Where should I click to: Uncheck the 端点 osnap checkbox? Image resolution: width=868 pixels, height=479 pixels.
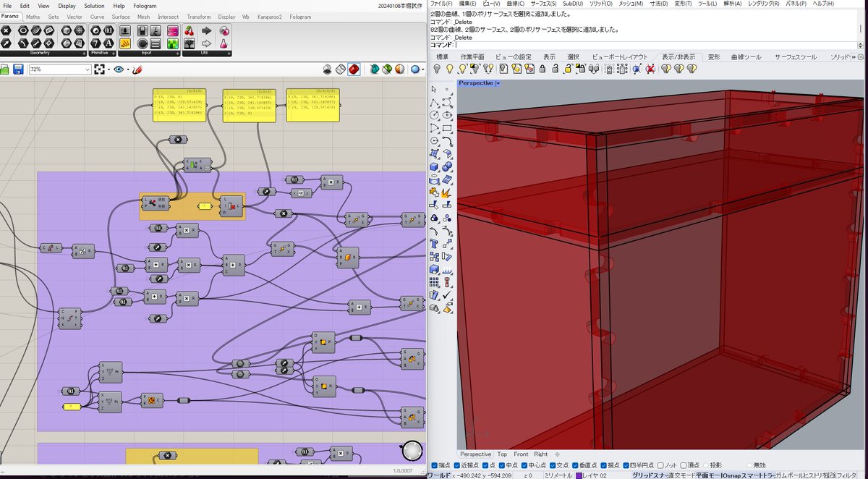click(x=434, y=465)
